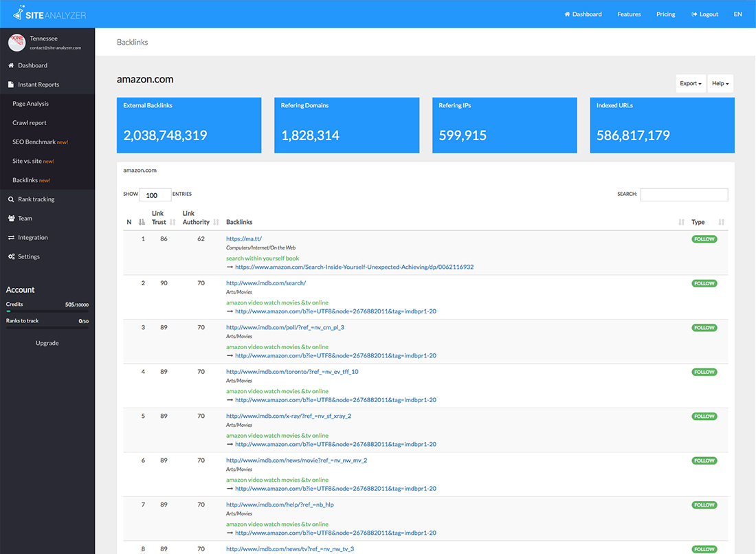The image size is (756, 554).
Task: Click the Ranks to track progress bar
Action: 47,328
